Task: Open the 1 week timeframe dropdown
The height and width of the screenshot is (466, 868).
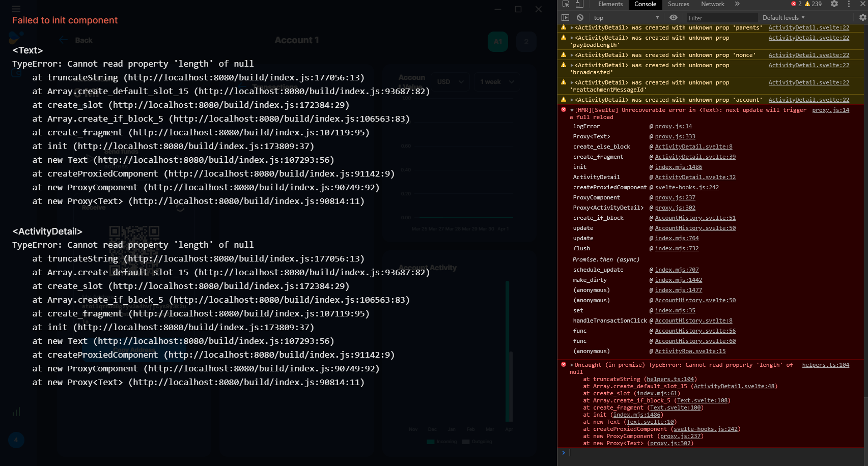Action: tap(496, 81)
